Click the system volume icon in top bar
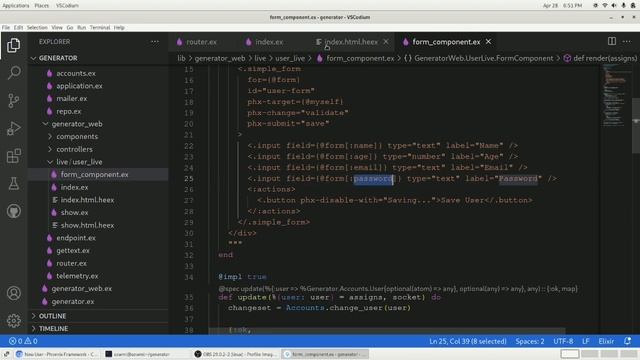640x360 pixels. click(614, 6)
